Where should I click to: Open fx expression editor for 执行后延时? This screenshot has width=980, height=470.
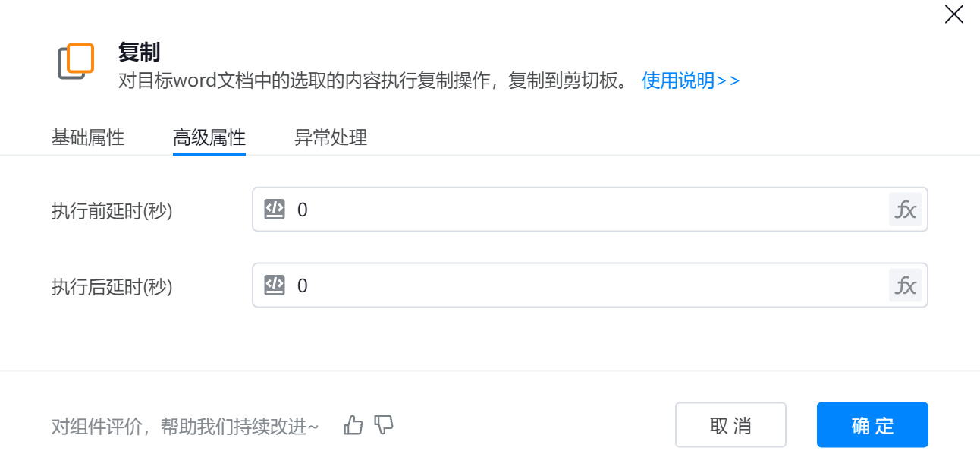pos(906,285)
